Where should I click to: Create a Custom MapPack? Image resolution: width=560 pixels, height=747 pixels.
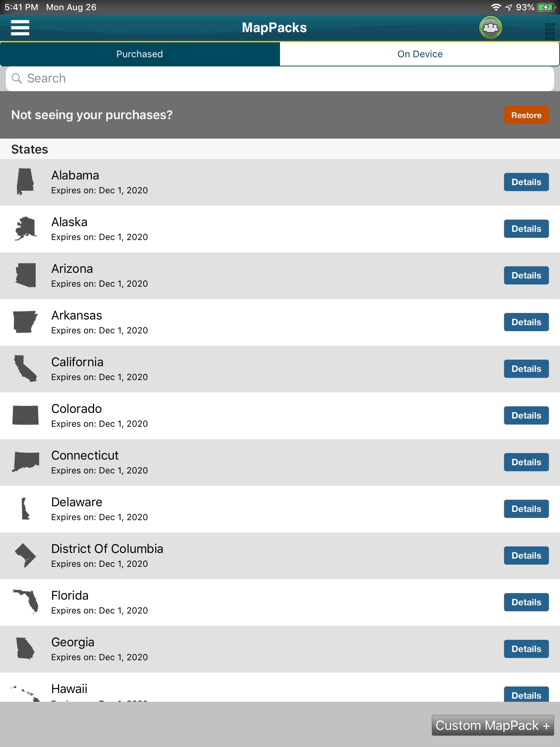tap(493, 725)
